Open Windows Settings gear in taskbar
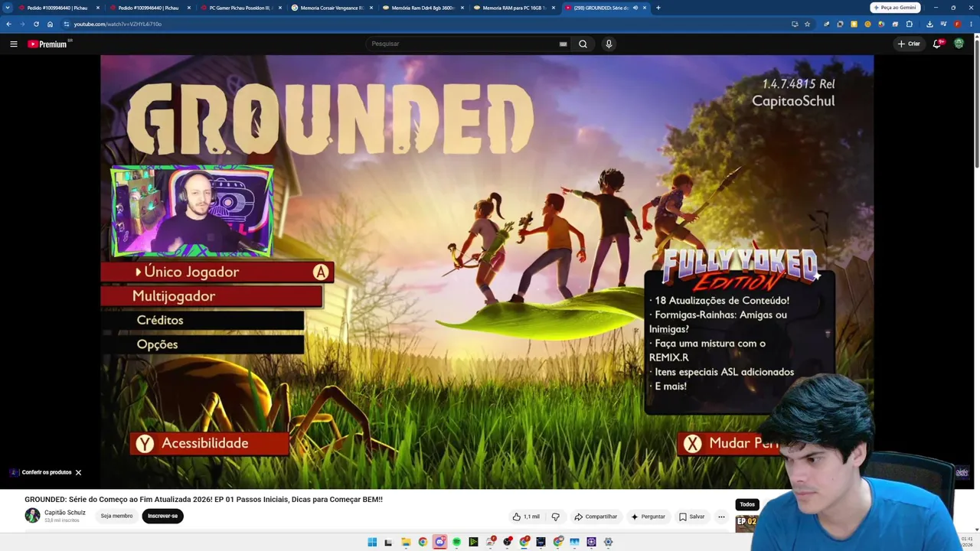This screenshot has width=980, height=551. [608, 542]
